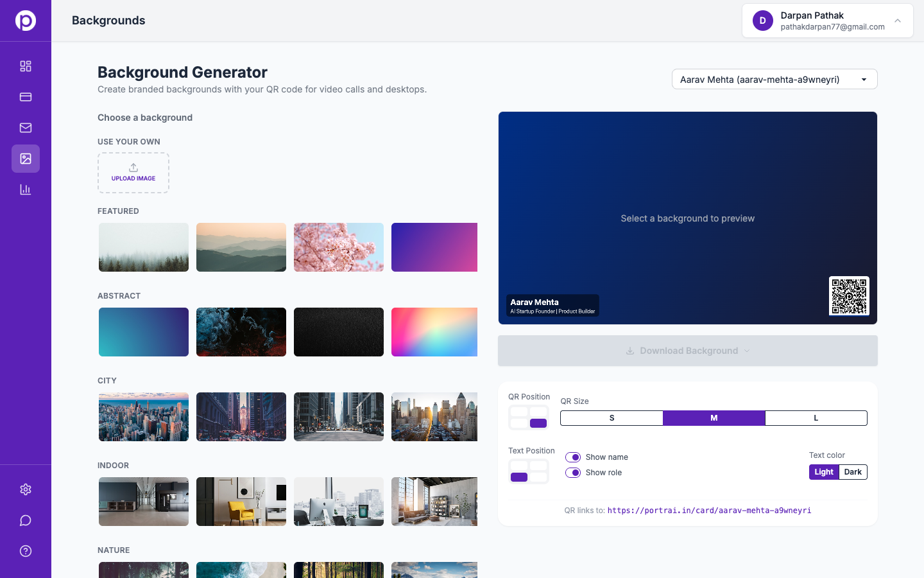Viewport: 924px width, 578px height.
Task: Open the chat bubble icon in the sidebar
Action: pos(26,520)
